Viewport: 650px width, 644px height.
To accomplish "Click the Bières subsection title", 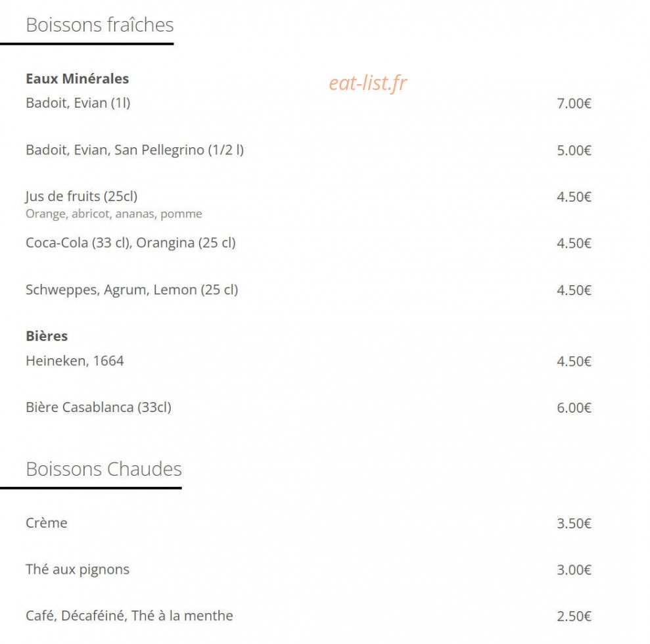I will (x=47, y=336).
